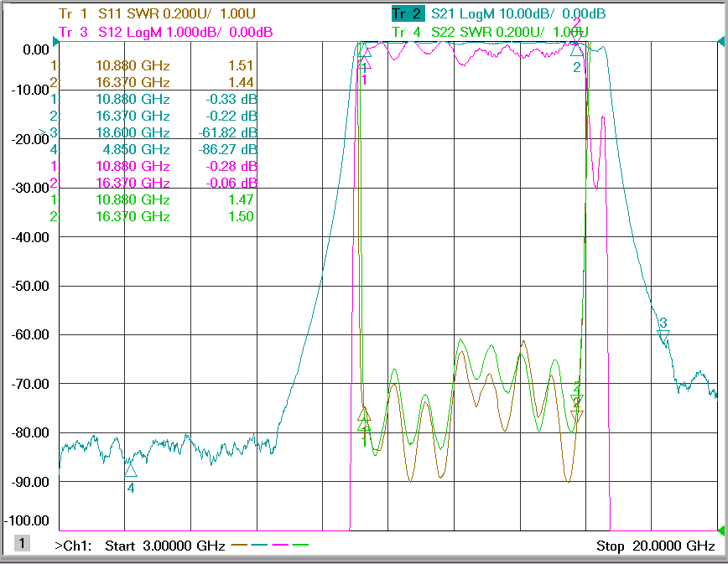
Task: Click the Start 3.00000 GHz frequency field
Action: click(x=165, y=546)
